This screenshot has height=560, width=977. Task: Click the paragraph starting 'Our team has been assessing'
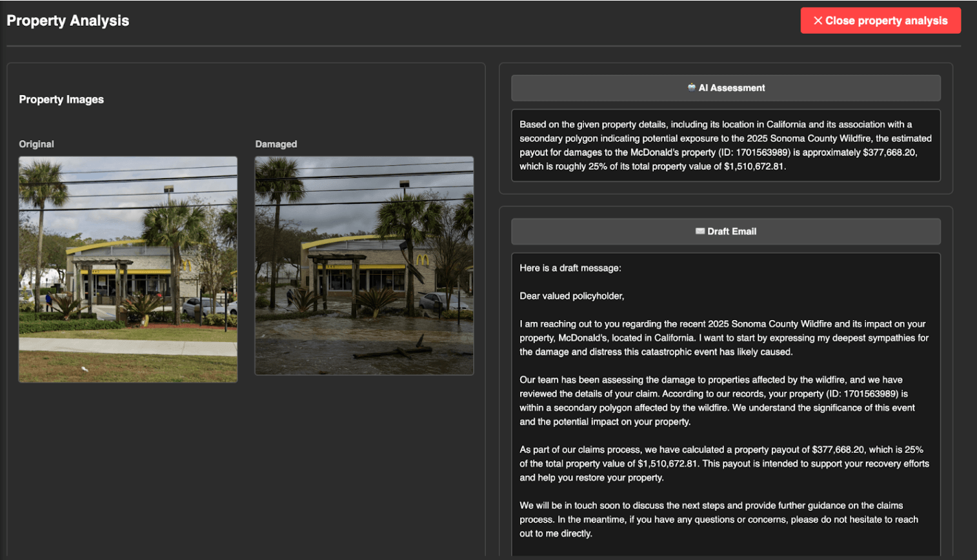click(718, 401)
